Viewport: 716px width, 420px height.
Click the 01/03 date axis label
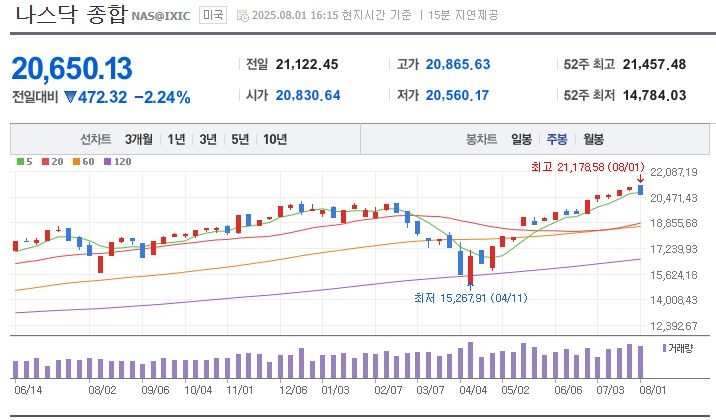click(335, 390)
